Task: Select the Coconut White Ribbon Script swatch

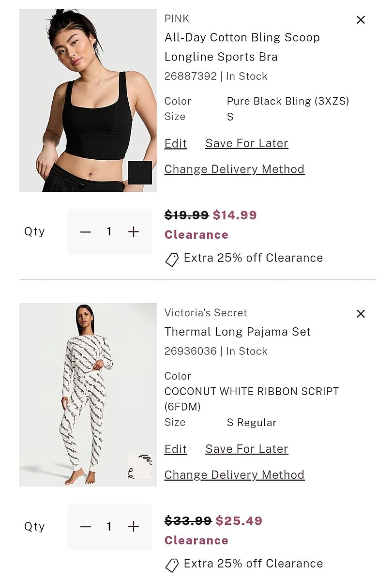Action: [x=140, y=467]
